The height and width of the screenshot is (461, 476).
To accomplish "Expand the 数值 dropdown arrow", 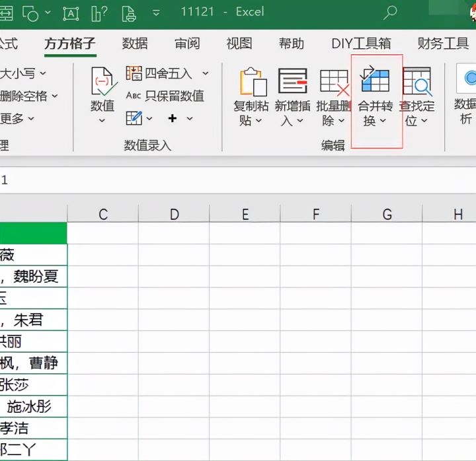I will [x=102, y=121].
